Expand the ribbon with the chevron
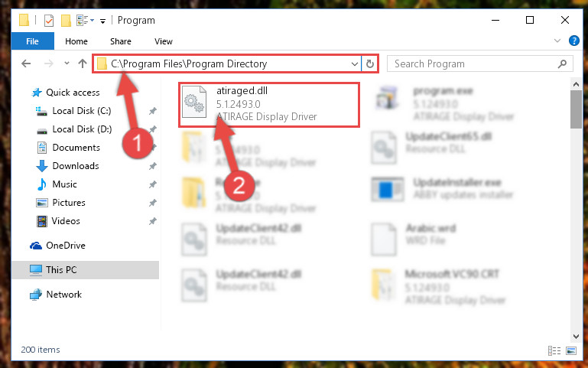 [557, 41]
